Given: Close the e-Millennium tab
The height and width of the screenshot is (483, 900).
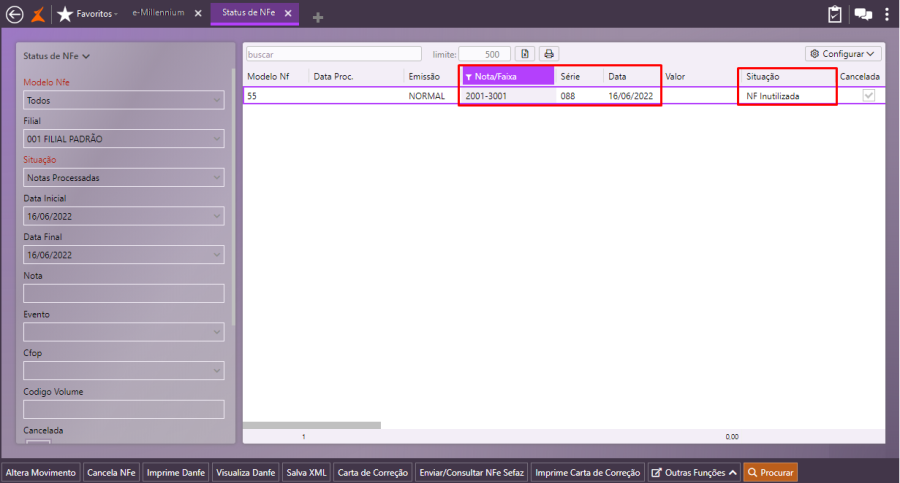Looking at the screenshot, I should click(x=198, y=13).
